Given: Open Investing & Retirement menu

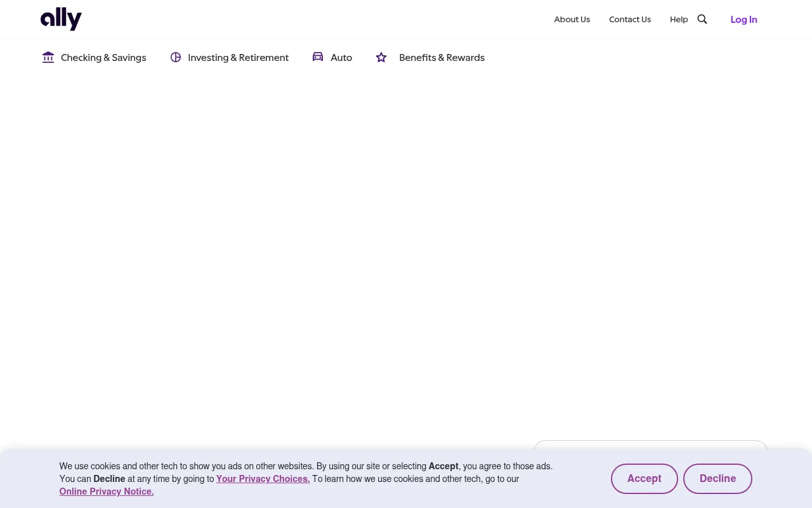Looking at the screenshot, I should pyautogui.click(x=239, y=58).
